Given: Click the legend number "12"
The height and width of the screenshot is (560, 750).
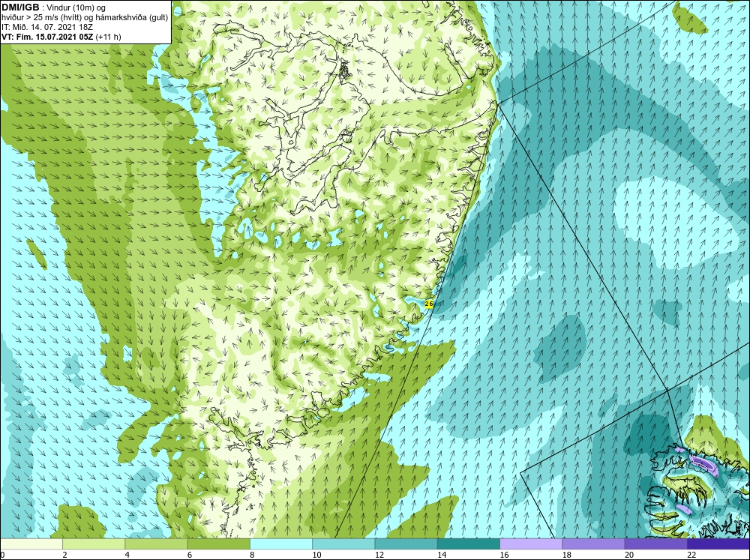Looking at the screenshot, I should [x=379, y=555].
